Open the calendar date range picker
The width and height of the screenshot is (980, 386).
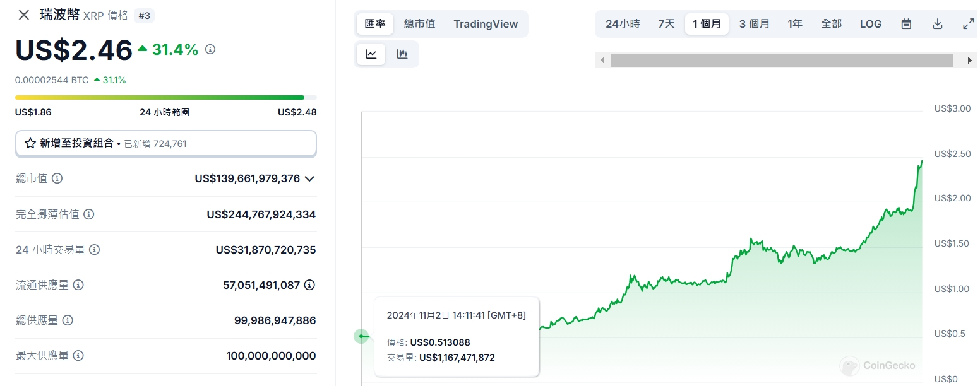[906, 24]
